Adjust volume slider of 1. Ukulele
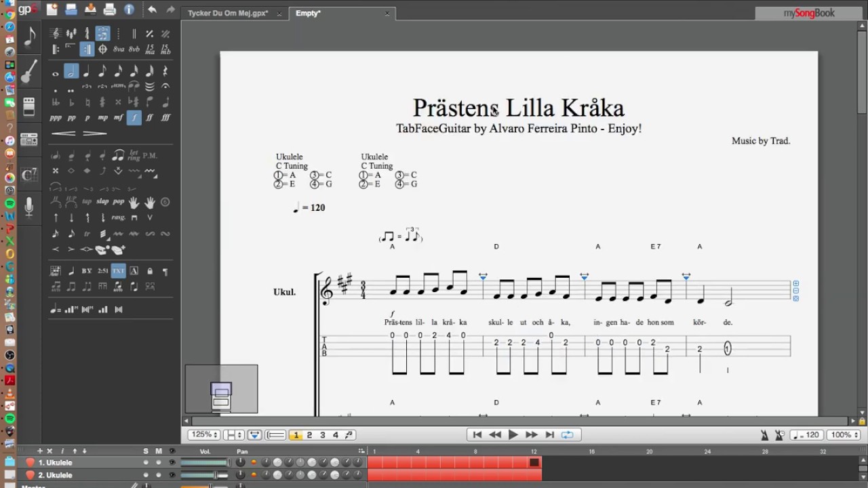868x488 pixels. pyautogui.click(x=205, y=462)
